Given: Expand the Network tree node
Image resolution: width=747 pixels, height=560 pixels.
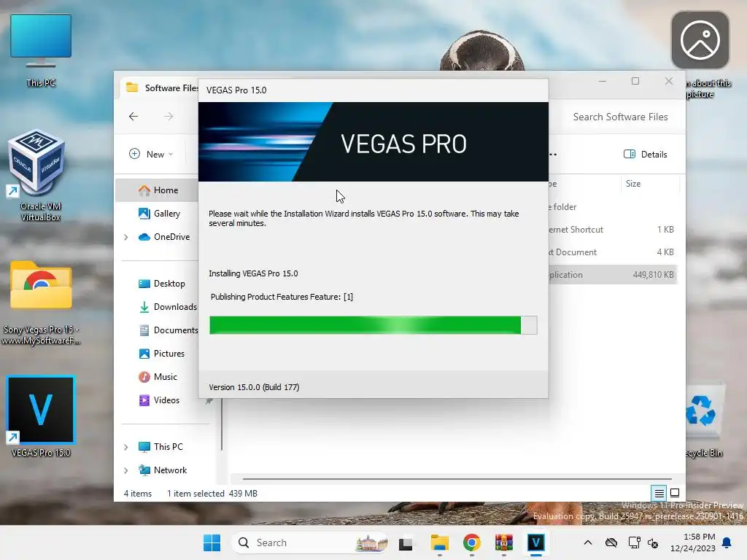Looking at the screenshot, I should 125,470.
